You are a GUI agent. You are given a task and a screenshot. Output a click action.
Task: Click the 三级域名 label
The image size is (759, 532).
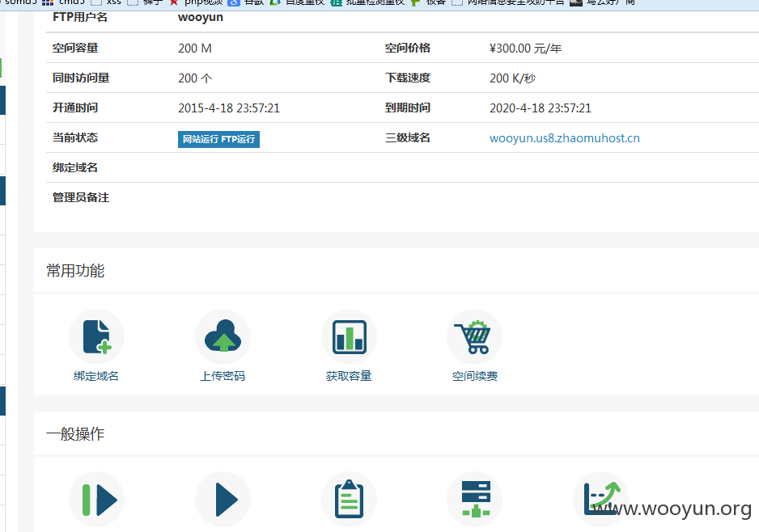pos(408,137)
